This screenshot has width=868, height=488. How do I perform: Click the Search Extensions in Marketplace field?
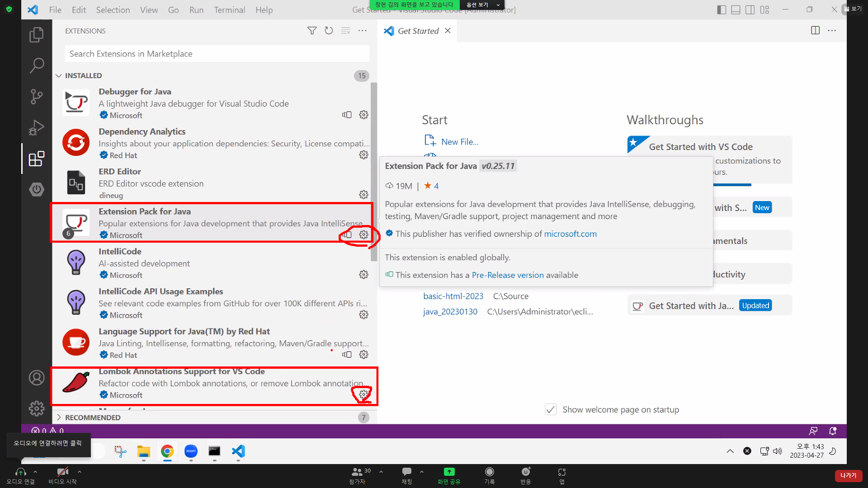point(217,54)
